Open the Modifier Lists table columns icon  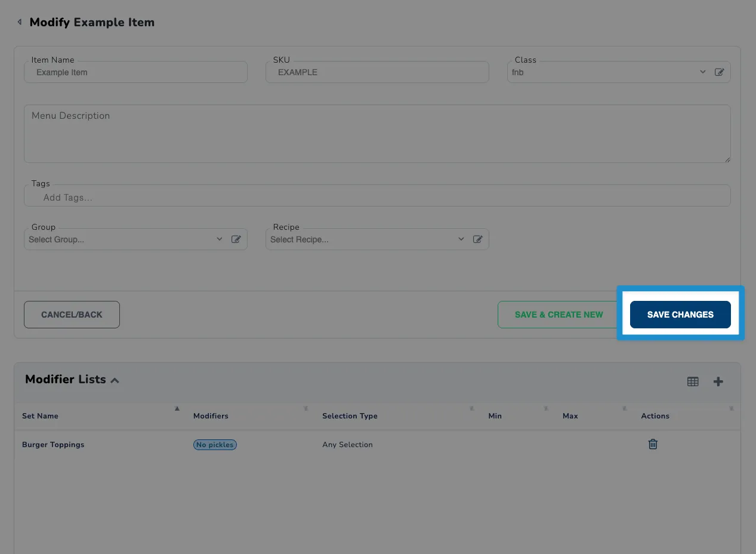(693, 381)
